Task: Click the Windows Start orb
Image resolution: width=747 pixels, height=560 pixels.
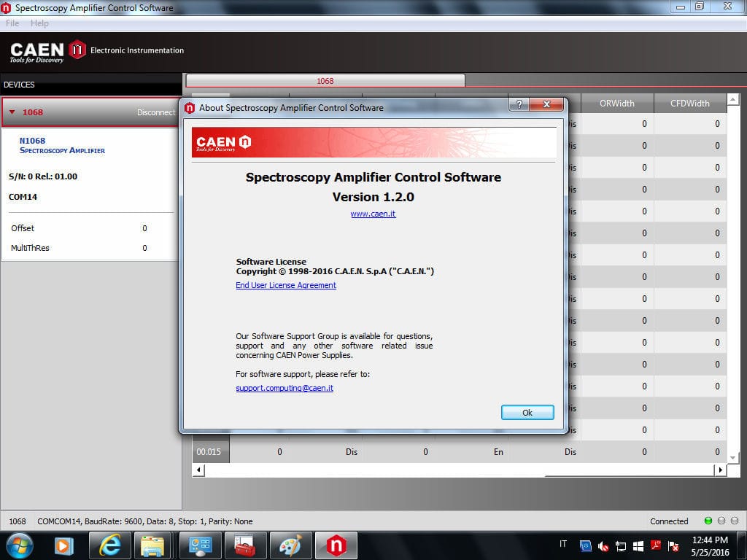Action: [18, 545]
